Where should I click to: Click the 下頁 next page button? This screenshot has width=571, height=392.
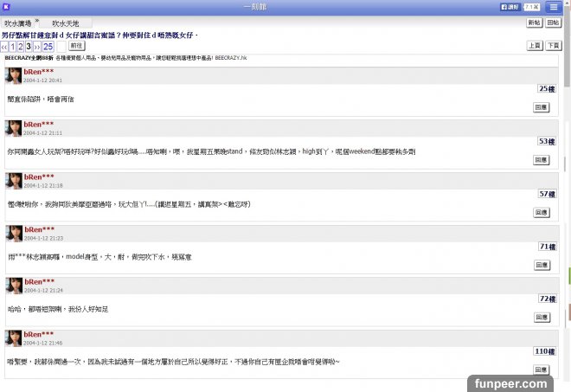tap(554, 45)
